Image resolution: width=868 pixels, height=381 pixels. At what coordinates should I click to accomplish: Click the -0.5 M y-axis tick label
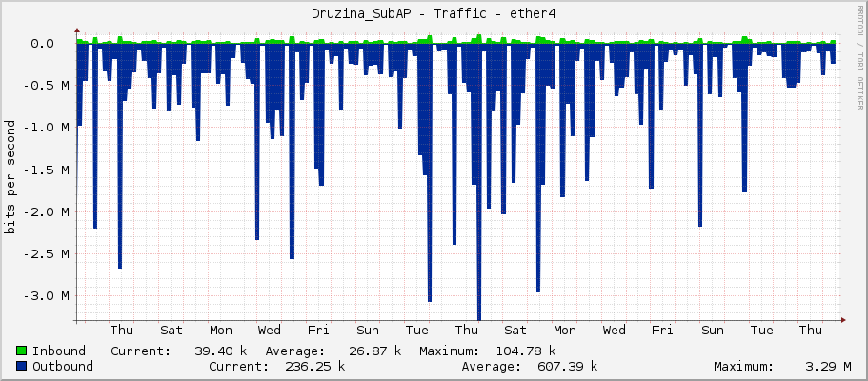point(46,86)
